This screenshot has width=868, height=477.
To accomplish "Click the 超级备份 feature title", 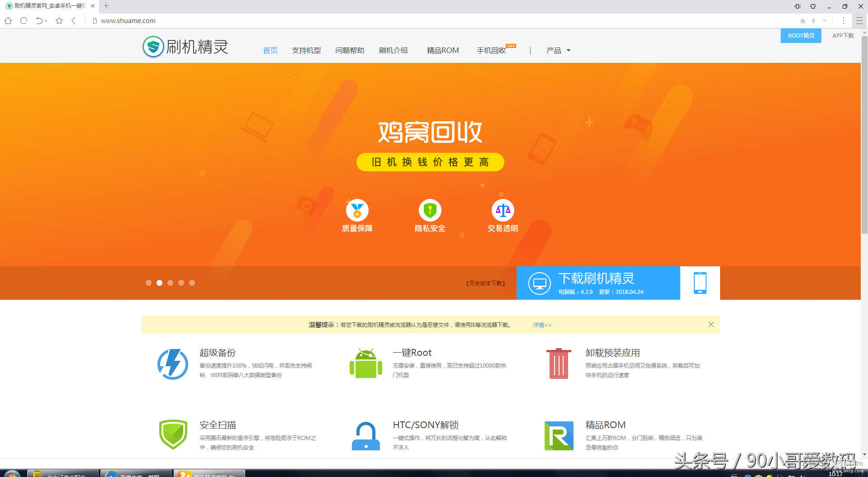I will point(218,353).
